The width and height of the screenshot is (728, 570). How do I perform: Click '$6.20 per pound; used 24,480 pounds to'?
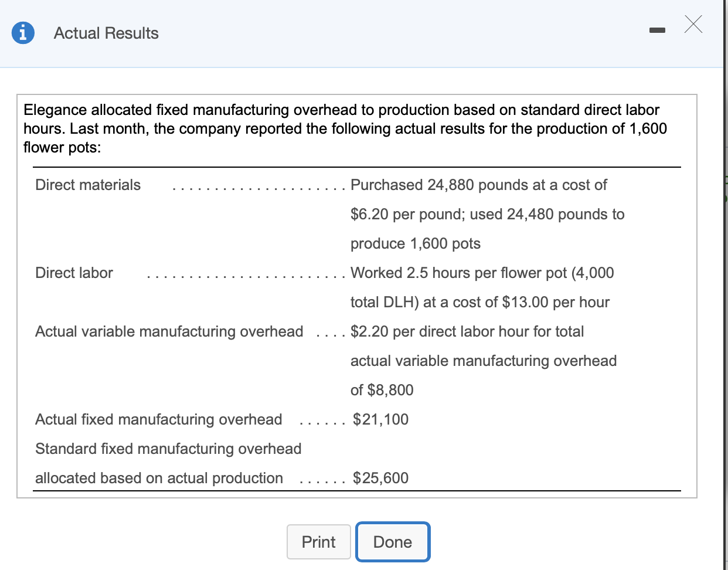pyautogui.click(x=488, y=214)
